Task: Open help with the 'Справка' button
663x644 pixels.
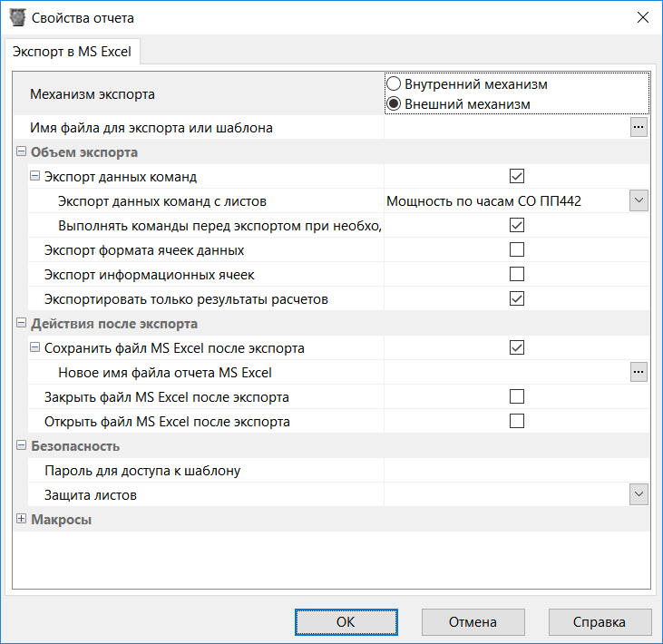Action: pyautogui.click(x=600, y=622)
